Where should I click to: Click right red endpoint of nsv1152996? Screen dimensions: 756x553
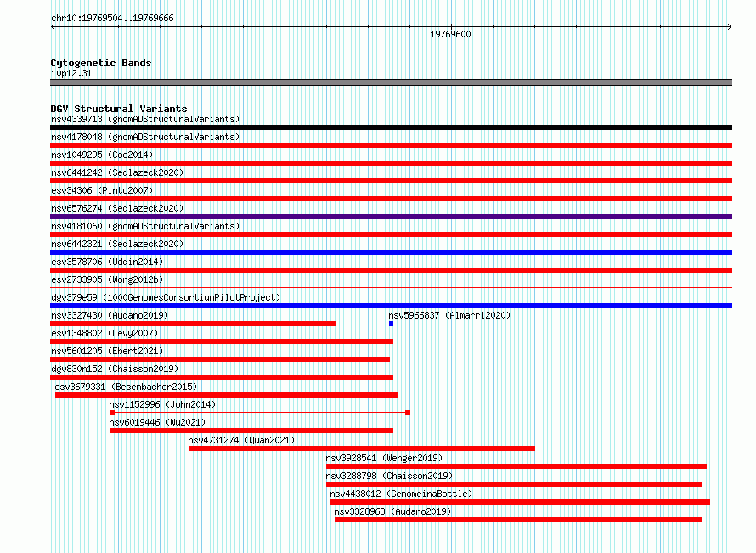408,413
